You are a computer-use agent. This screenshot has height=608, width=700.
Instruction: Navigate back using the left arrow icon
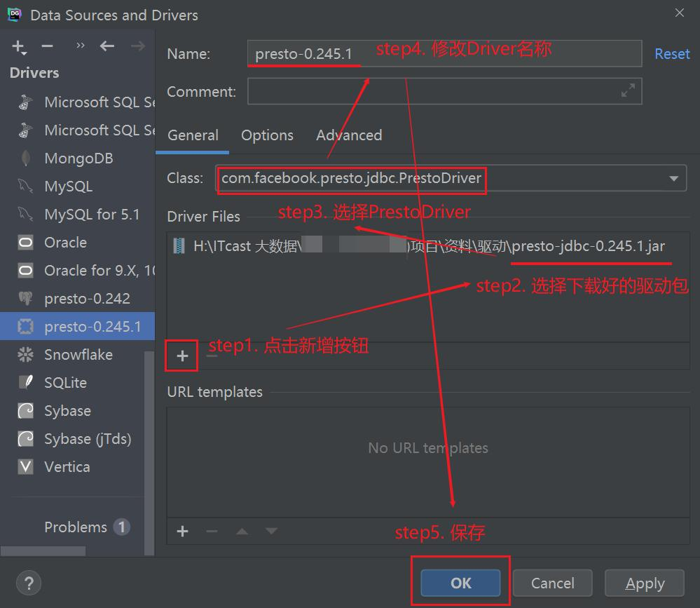click(x=107, y=46)
